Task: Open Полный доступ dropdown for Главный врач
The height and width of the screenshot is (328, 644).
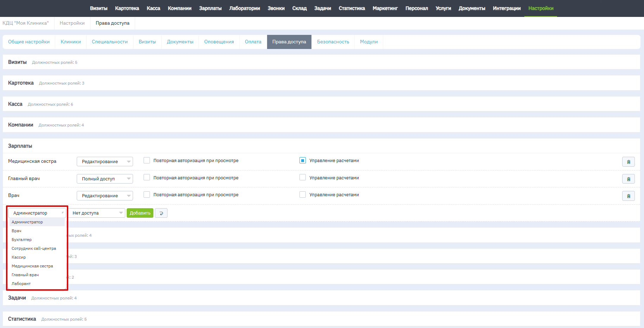Action: pos(105,179)
